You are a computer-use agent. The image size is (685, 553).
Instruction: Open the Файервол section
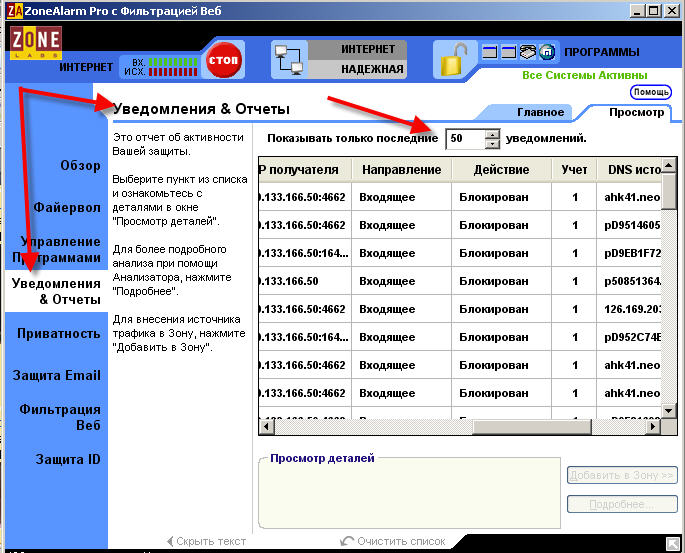pyautogui.click(x=67, y=207)
